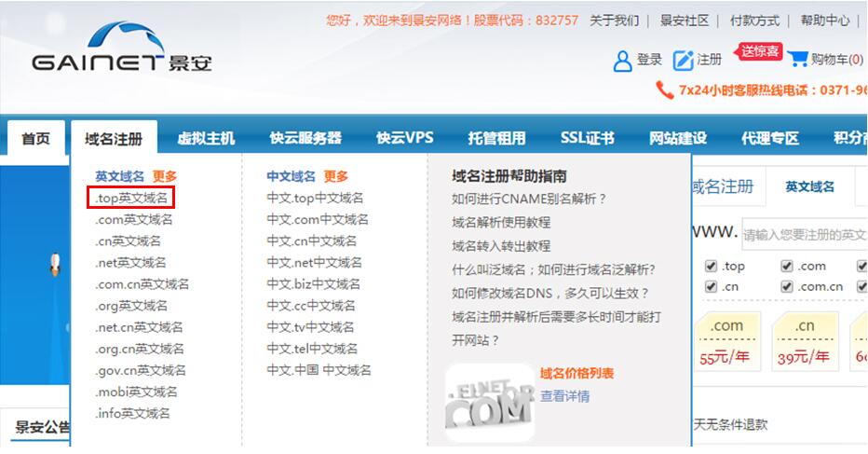Expand 更多 beside 英文域名 heading
Image resolution: width=868 pixels, height=454 pixels.
165,176
